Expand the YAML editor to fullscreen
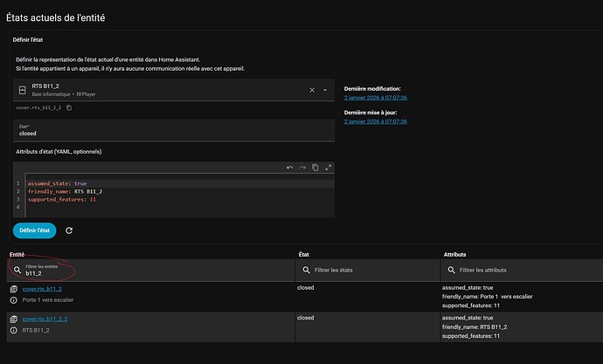This screenshot has width=603, height=364. pyautogui.click(x=329, y=168)
